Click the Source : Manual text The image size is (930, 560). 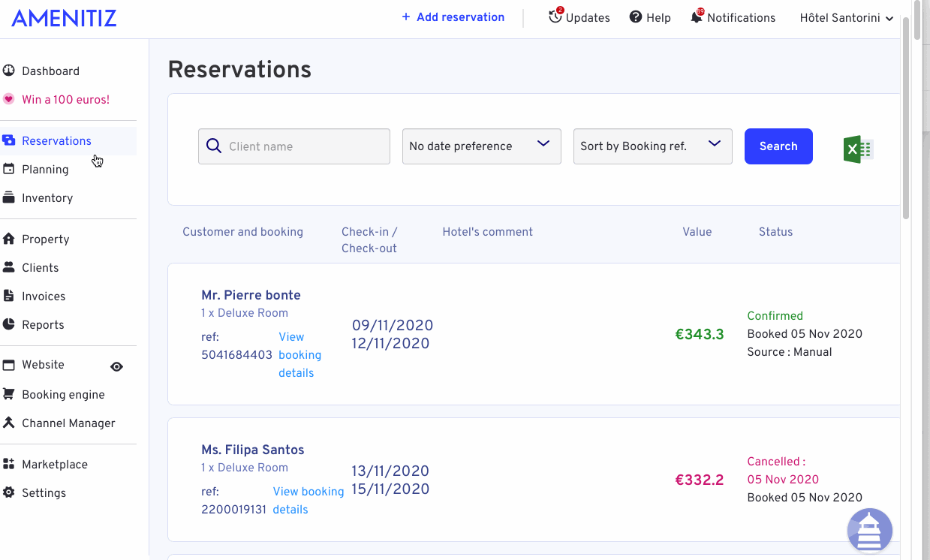coord(790,352)
